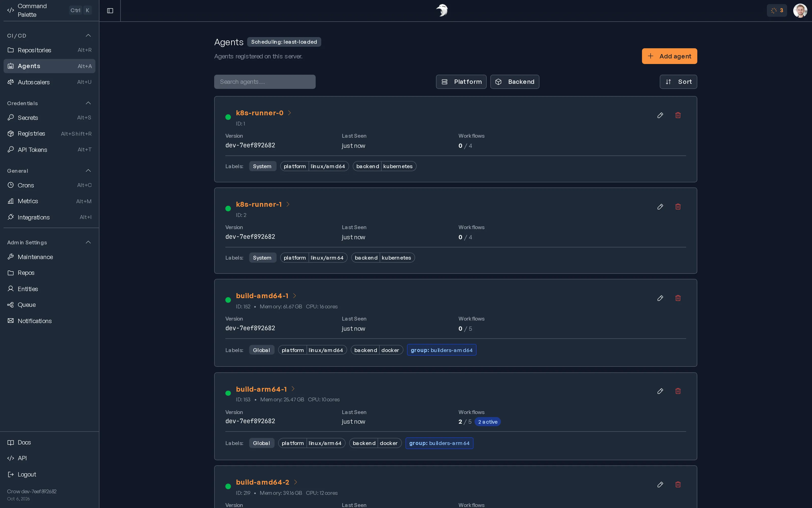The height and width of the screenshot is (508, 812).
Task: Open API Tokens page
Action: point(49,150)
